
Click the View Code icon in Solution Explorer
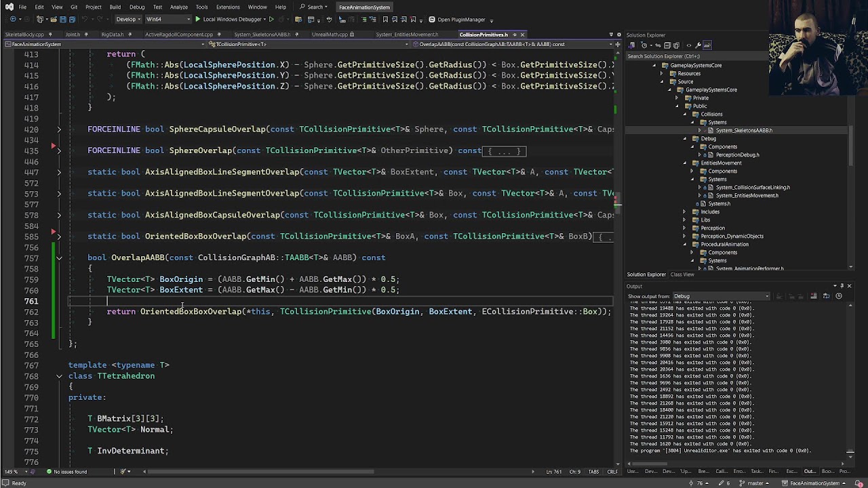pyautogui.click(x=689, y=45)
